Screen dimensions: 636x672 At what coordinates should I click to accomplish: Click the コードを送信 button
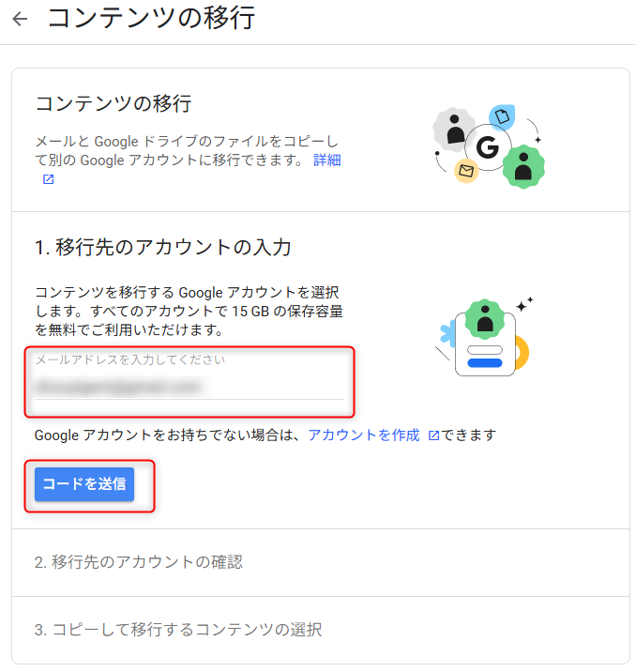(x=84, y=484)
